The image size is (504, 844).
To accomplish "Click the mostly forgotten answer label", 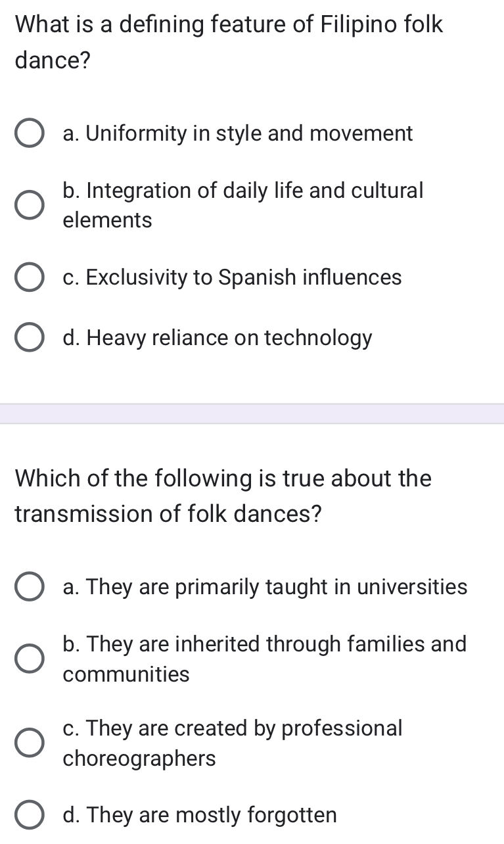I will click(x=198, y=814).
